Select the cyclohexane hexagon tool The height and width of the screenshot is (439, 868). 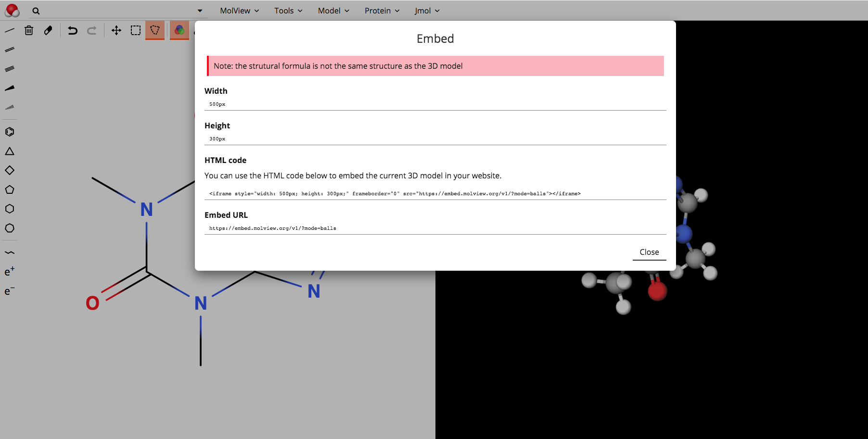coord(10,209)
